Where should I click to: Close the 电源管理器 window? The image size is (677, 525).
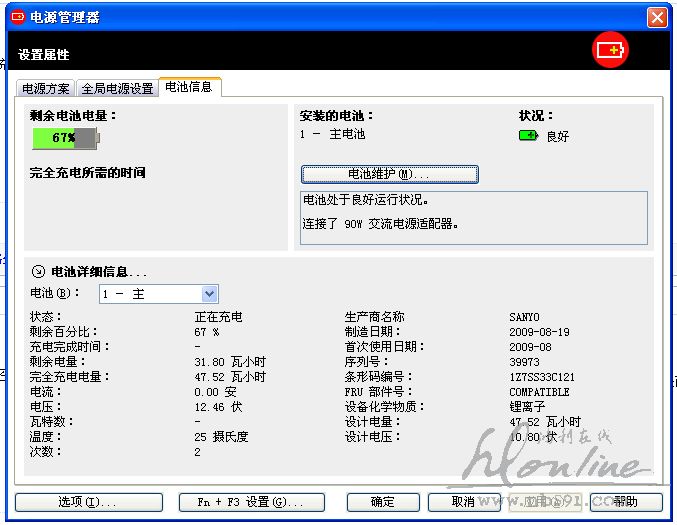[x=657, y=17]
